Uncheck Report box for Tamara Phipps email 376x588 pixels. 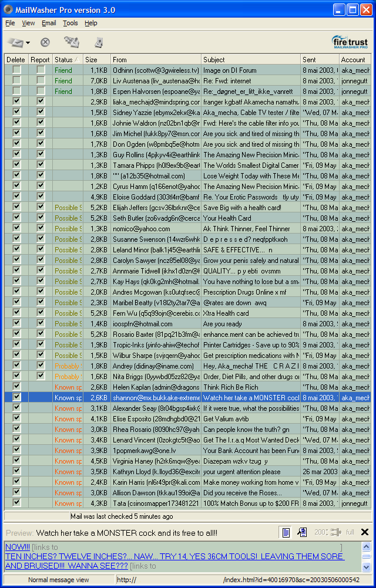pyautogui.click(x=41, y=165)
